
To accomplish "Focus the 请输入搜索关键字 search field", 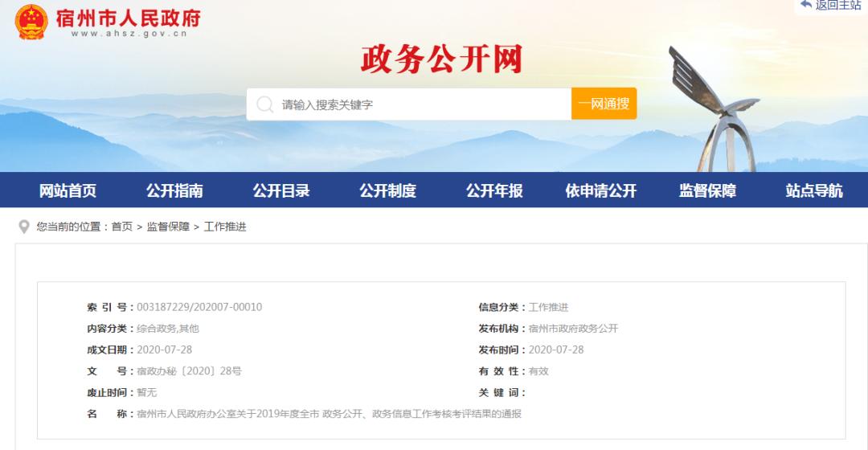I will 409,104.
